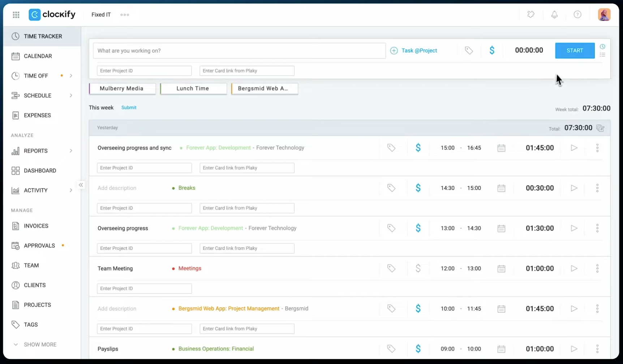623x364 pixels.
Task: Click the top Enter Project ID field
Action: point(144,71)
